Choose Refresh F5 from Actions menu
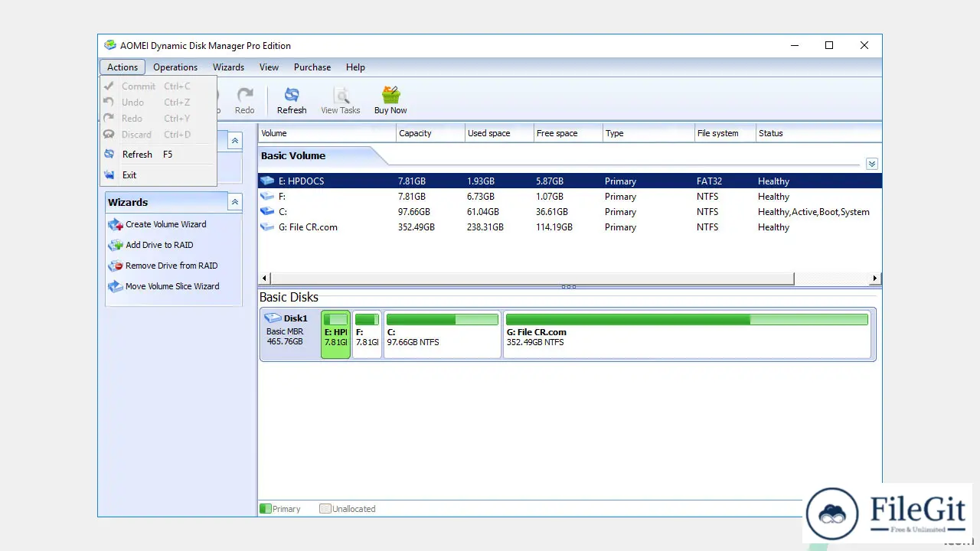The width and height of the screenshot is (980, 551). click(158, 155)
